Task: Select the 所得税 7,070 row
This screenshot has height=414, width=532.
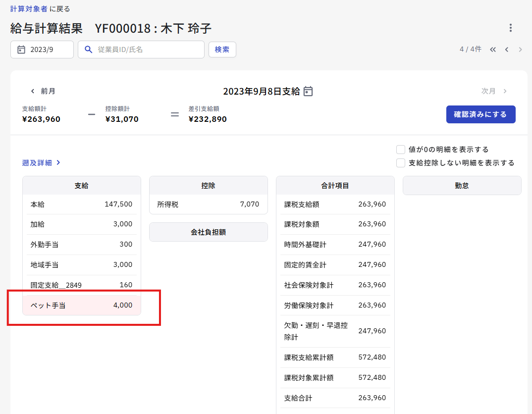Action: (x=209, y=204)
